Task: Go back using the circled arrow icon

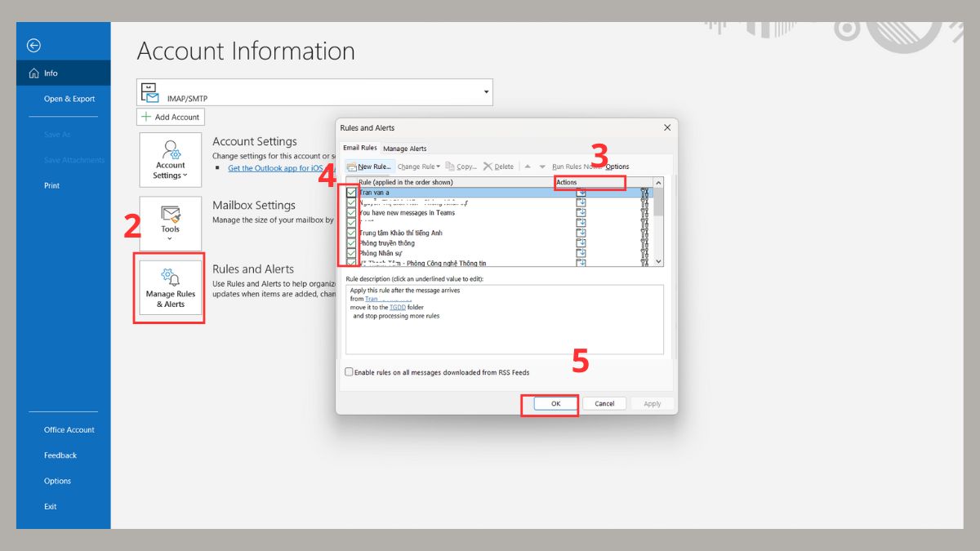Action: (33, 46)
